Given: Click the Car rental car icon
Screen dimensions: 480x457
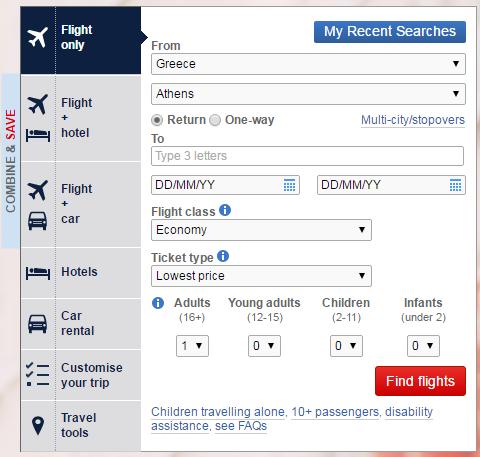Looking at the screenshot, I should [38, 324].
